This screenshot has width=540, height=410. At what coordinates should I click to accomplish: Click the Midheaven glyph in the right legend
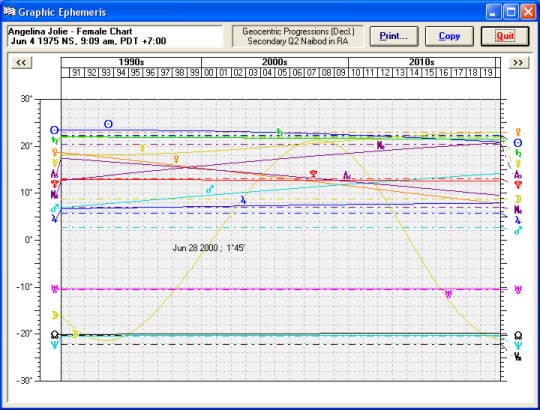point(518,209)
